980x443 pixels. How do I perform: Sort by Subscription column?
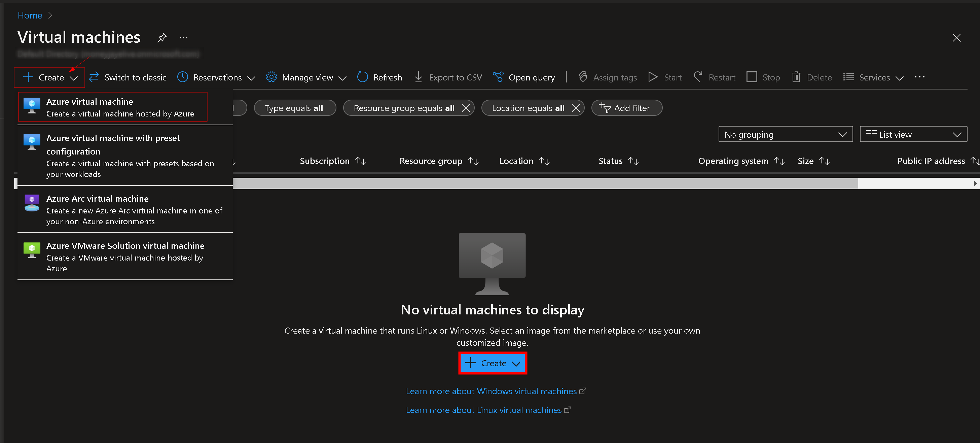[333, 161]
